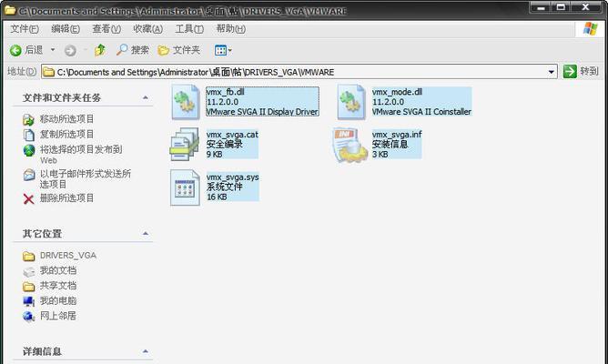Collapse the 详细信息 panel
This screenshot has height=364, width=608.
coord(146,351)
